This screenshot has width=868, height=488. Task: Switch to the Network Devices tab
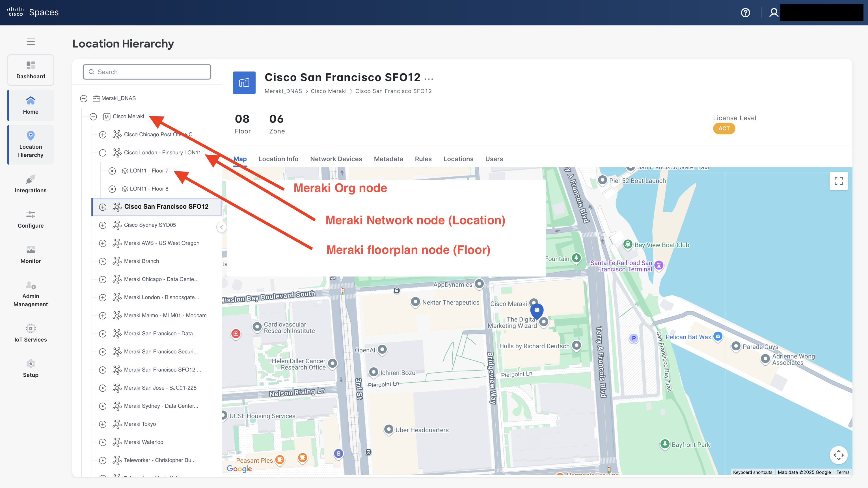336,159
